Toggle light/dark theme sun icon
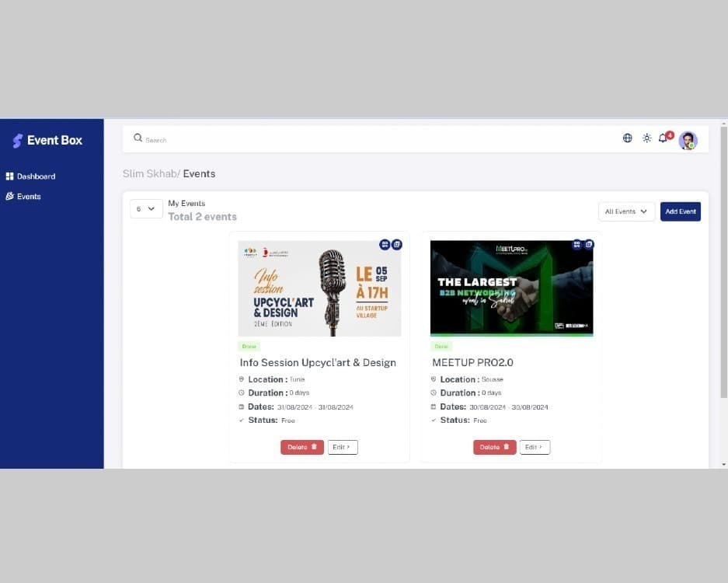The height and width of the screenshot is (583, 728). point(647,138)
